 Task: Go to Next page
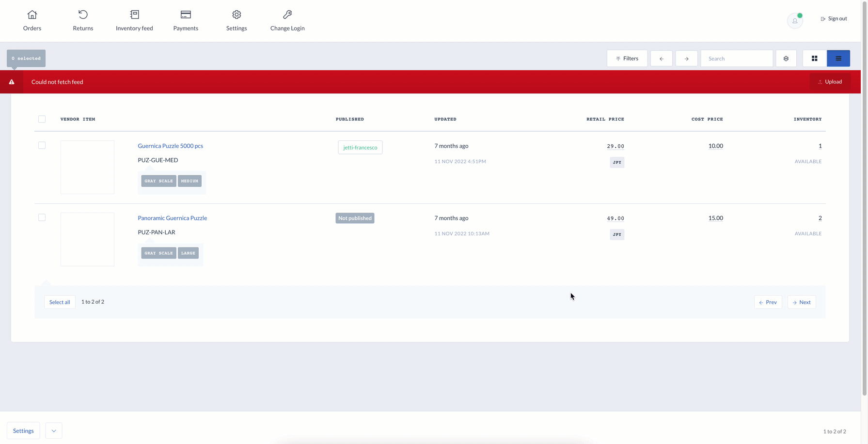[x=802, y=302]
